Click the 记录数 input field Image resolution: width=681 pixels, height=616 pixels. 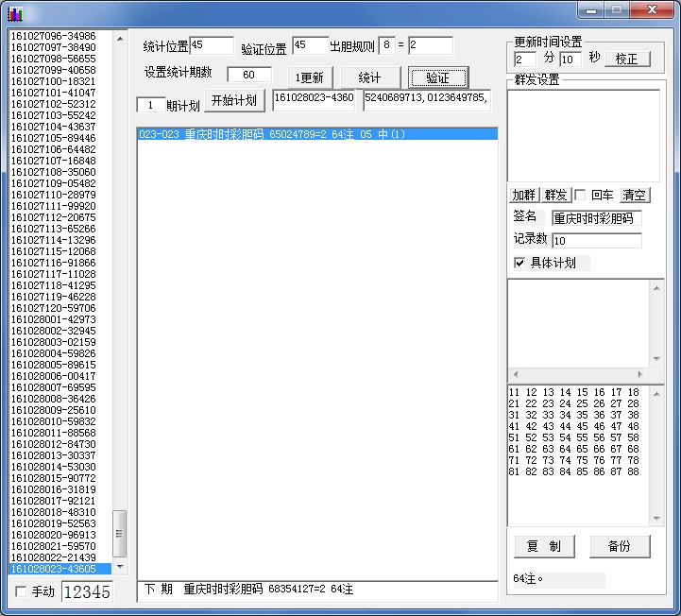point(596,241)
